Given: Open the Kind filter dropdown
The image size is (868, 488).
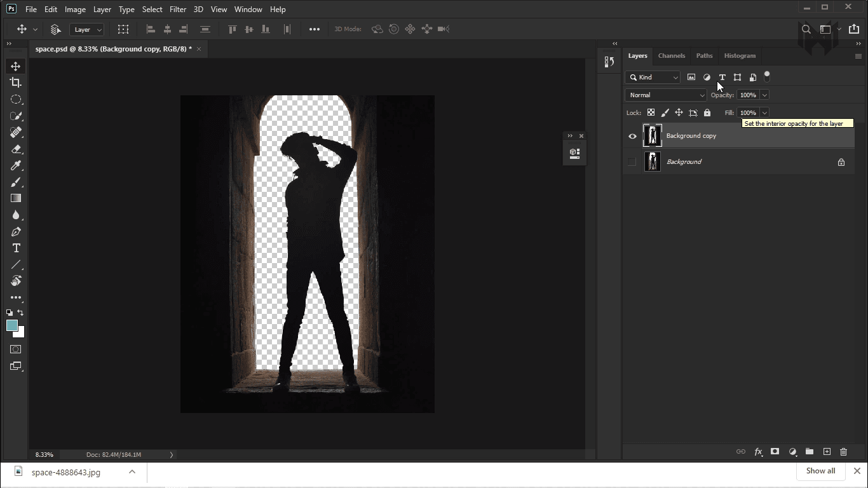Looking at the screenshot, I should [653, 77].
